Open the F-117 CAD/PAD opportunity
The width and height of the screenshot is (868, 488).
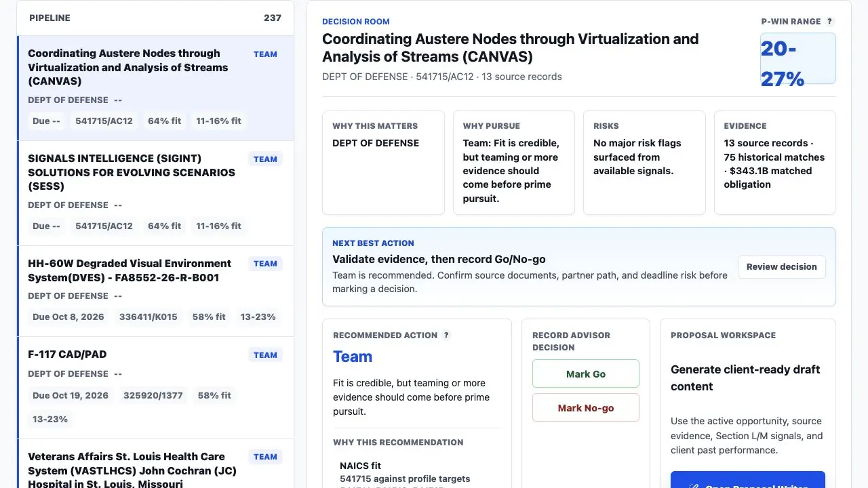(x=155, y=388)
